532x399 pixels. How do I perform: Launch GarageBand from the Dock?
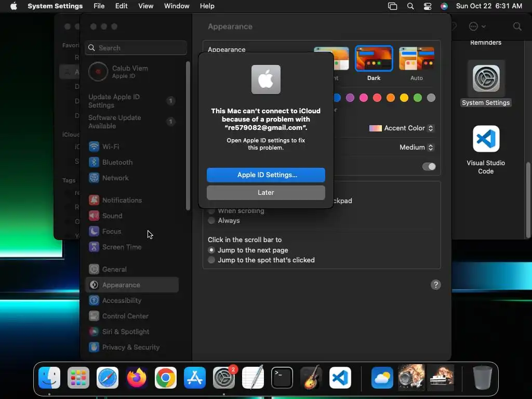click(311, 378)
